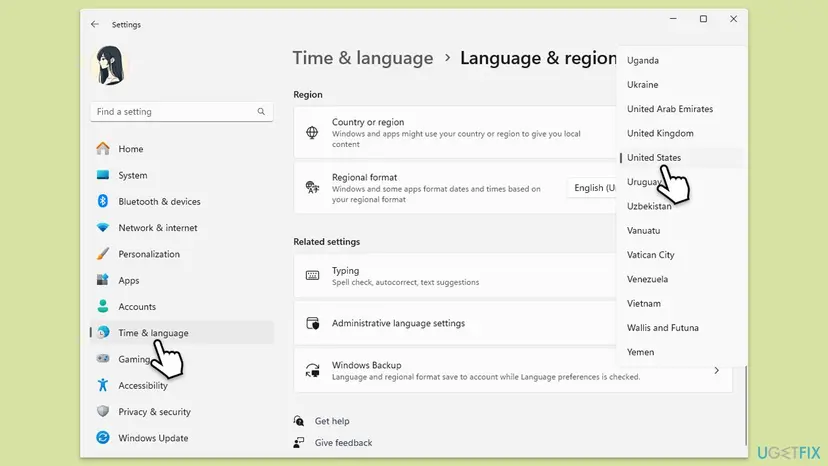Select United States in country list
The height and width of the screenshot is (466, 828).
click(x=682, y=157)
